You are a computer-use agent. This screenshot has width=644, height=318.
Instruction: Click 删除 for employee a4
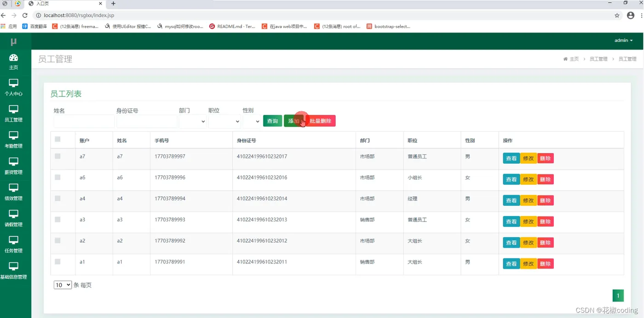point(545,200)
